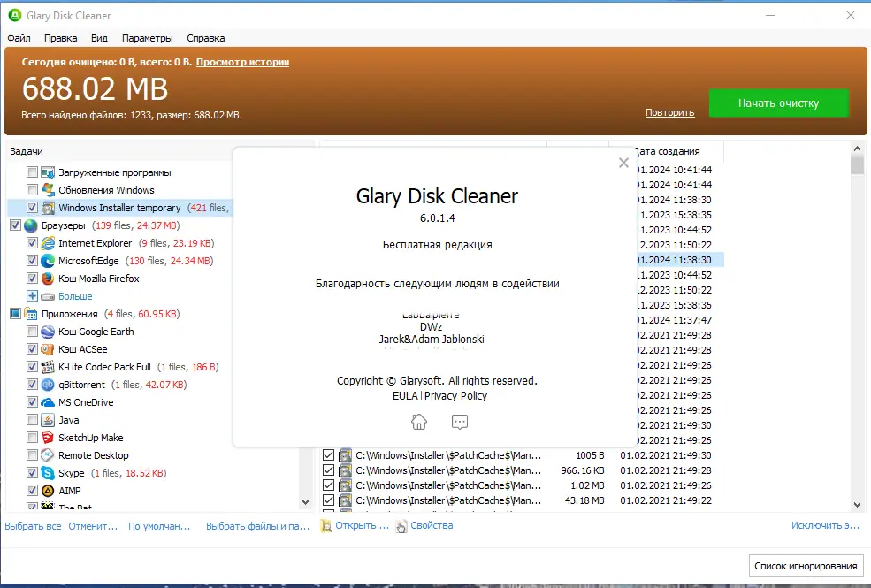This screenshot has width=871, height=588.
Task: Click the Исключить э... link
Action: tap(825, 525)
